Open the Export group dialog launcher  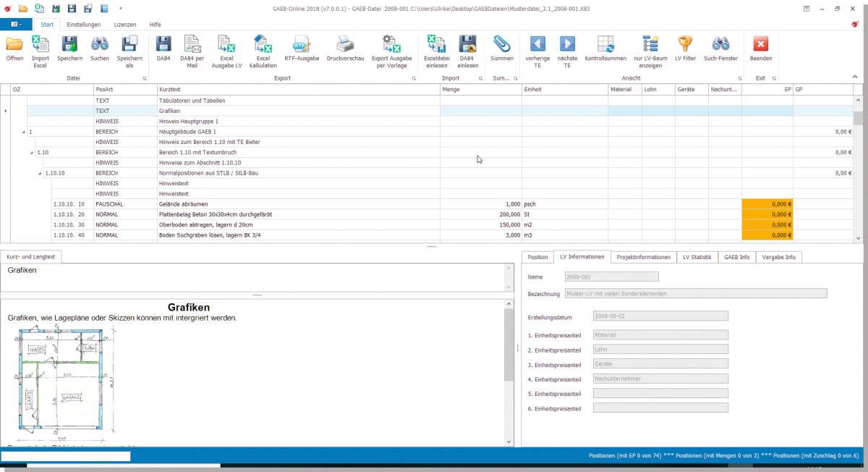(414, 78)
